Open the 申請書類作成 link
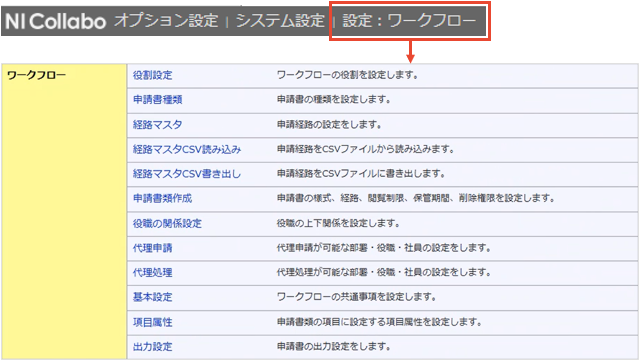The image size is (640, 361). 162,198
